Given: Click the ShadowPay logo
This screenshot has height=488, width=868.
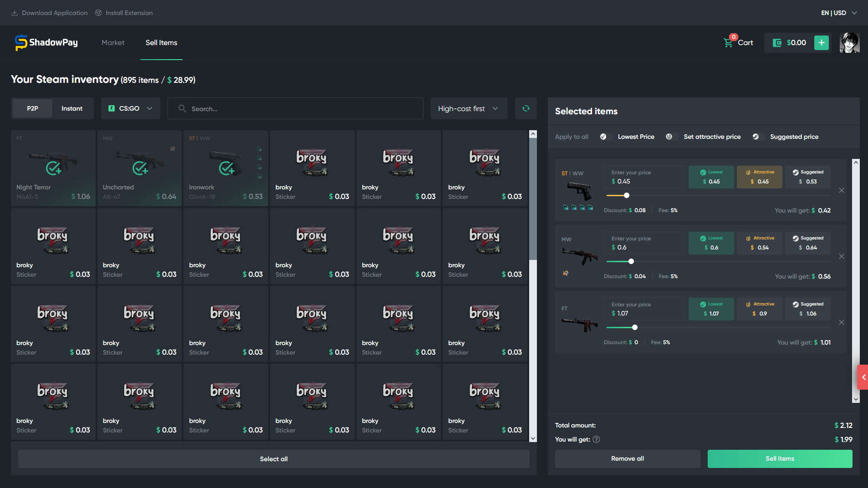Looking at the screenshot, I should pyautogui.click(x=46, y=42).
